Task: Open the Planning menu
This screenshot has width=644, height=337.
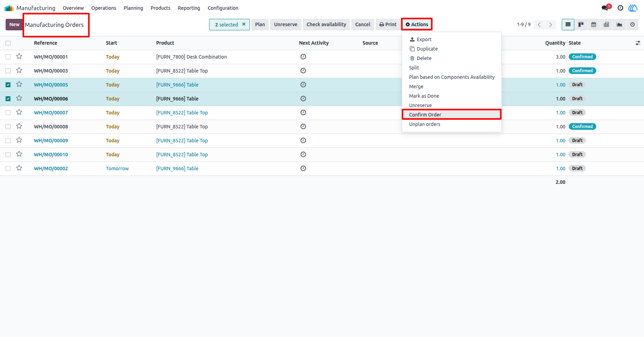Action: 133,8
